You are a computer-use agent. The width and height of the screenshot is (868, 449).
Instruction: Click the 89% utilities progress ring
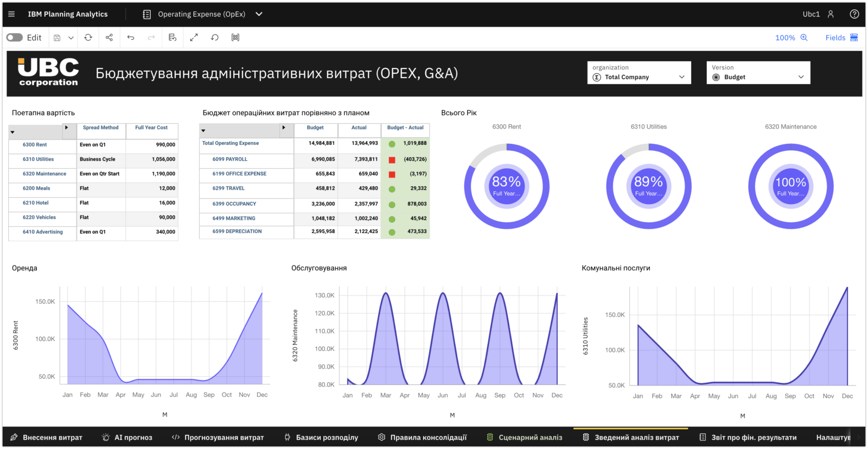pos(649,186)
